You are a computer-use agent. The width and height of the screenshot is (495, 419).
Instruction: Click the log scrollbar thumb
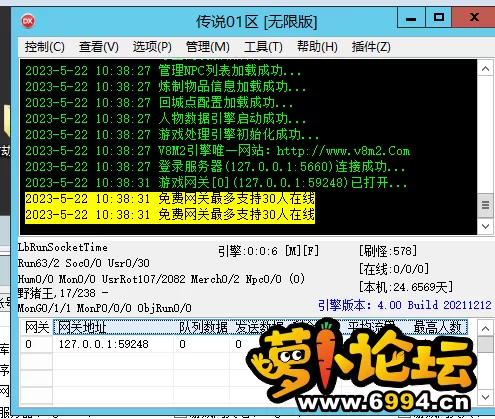point(486,205)
